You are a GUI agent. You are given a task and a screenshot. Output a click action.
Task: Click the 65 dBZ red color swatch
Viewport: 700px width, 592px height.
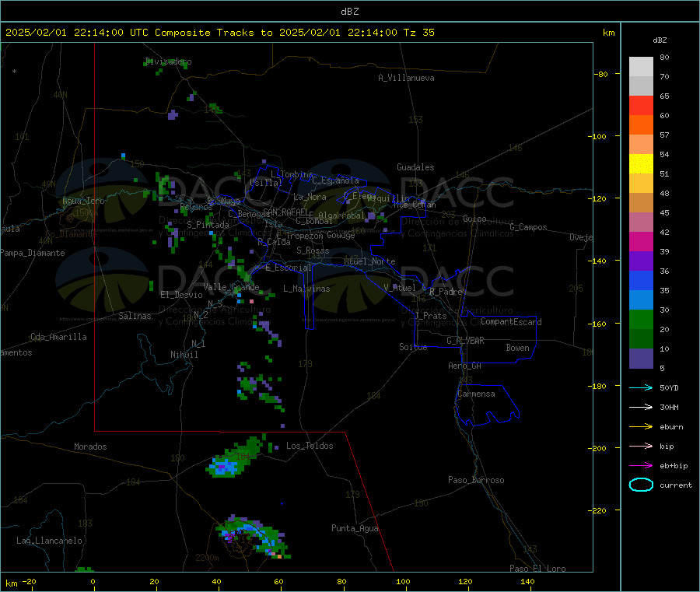click(641, 105)
